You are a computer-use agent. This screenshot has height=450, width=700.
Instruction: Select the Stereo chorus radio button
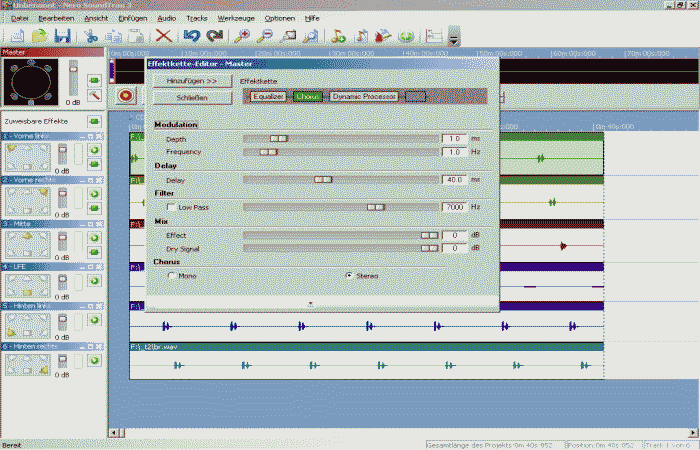pyautogui.click(x=349, y=275)
